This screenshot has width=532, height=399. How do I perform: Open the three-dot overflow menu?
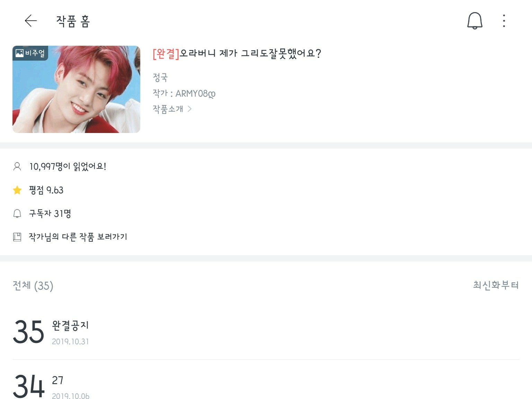click(504, 21)
